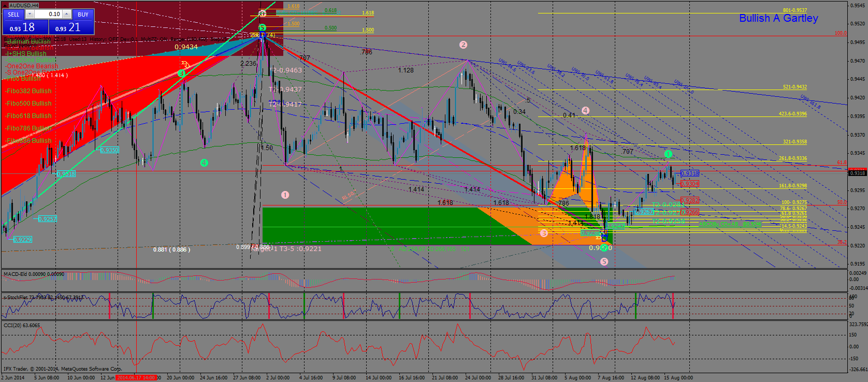The height and width of the screenshot is (382, 868).
Task: Click the green wave marker 4
Action: point(204,163)
